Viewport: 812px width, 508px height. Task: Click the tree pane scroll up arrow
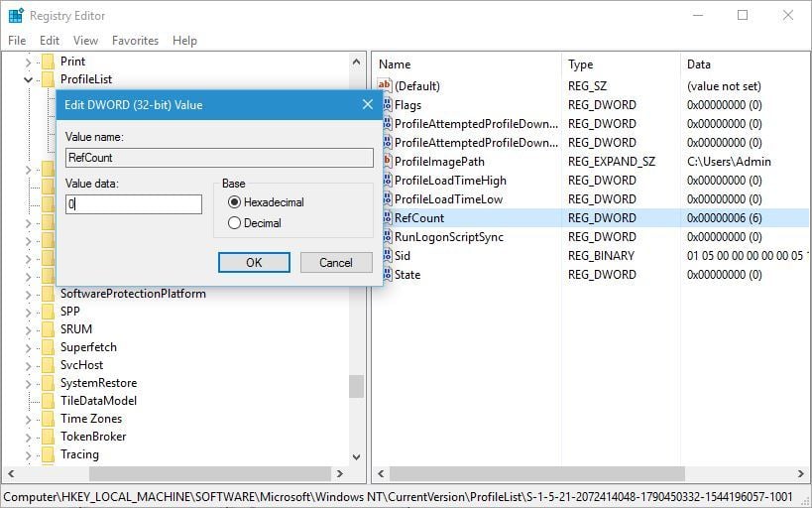click(x=356, y=62)
